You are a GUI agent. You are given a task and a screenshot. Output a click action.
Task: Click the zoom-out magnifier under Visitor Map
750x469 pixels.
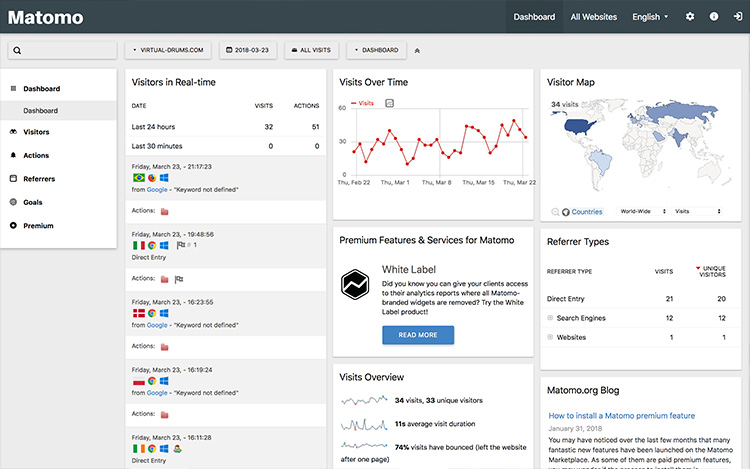[555, 212]
